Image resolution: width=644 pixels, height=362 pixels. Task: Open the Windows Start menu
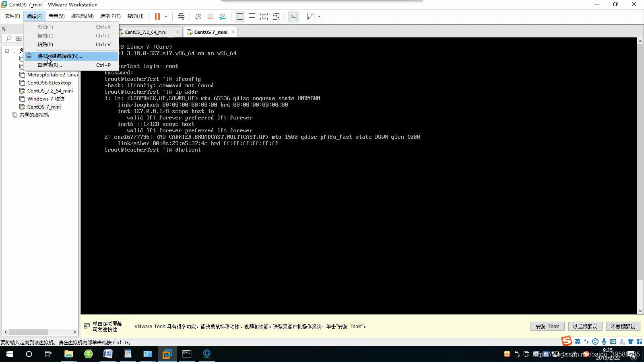[x=10, y=354]
